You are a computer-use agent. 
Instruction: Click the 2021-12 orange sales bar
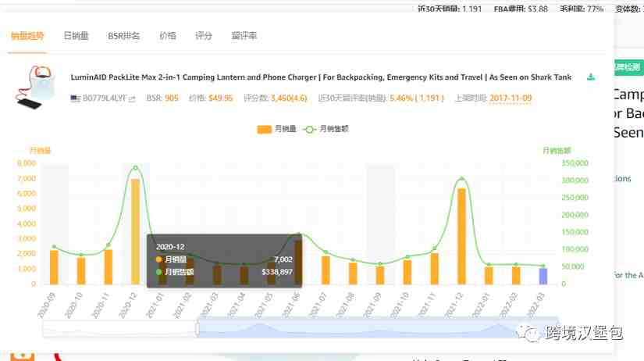(x=461, y=237)
